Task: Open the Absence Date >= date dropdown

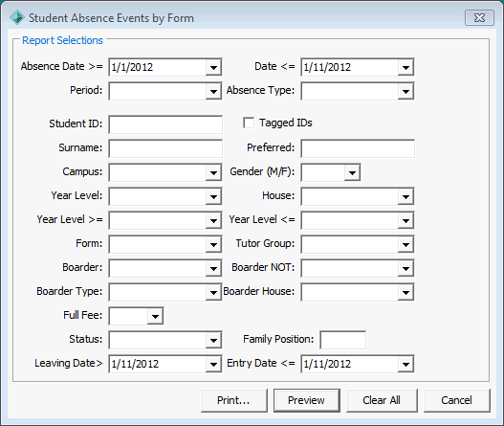Action: pos(213,67)
